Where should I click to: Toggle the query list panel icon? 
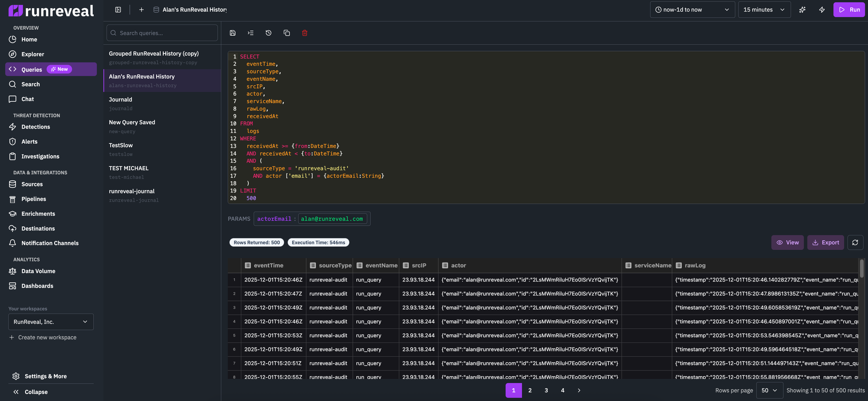point(118,10)
